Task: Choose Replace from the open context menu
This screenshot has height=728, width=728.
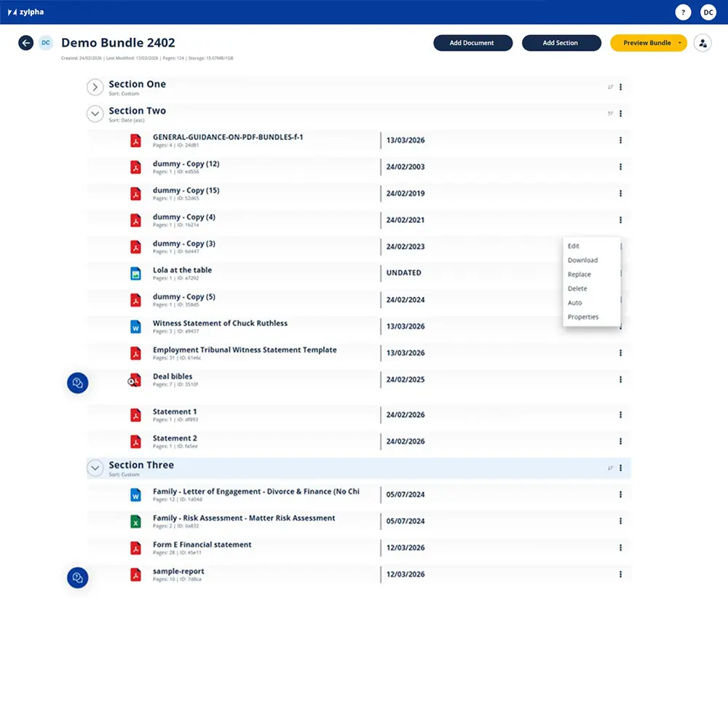Action: click(x=579, y=274)
